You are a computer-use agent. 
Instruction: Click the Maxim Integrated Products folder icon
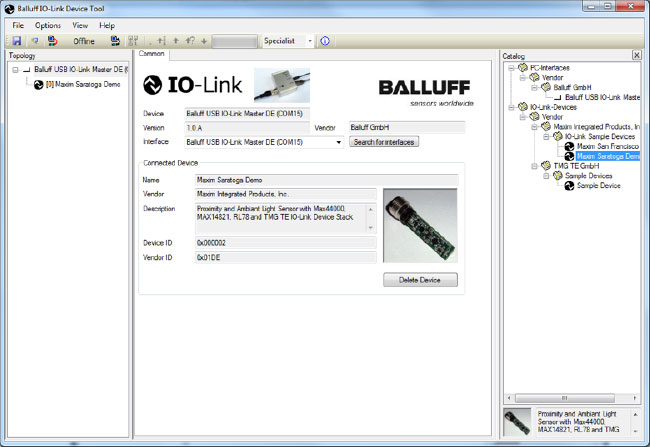tap(546, 126)
